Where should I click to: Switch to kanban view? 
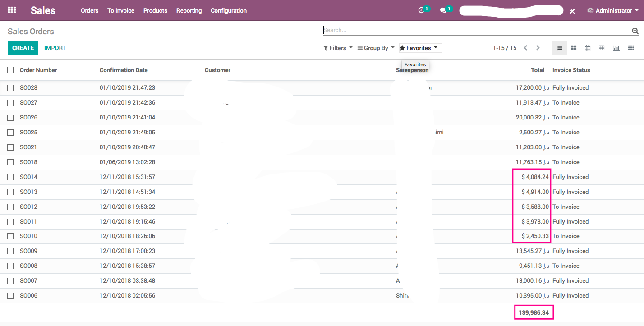(x=574, y=48)
